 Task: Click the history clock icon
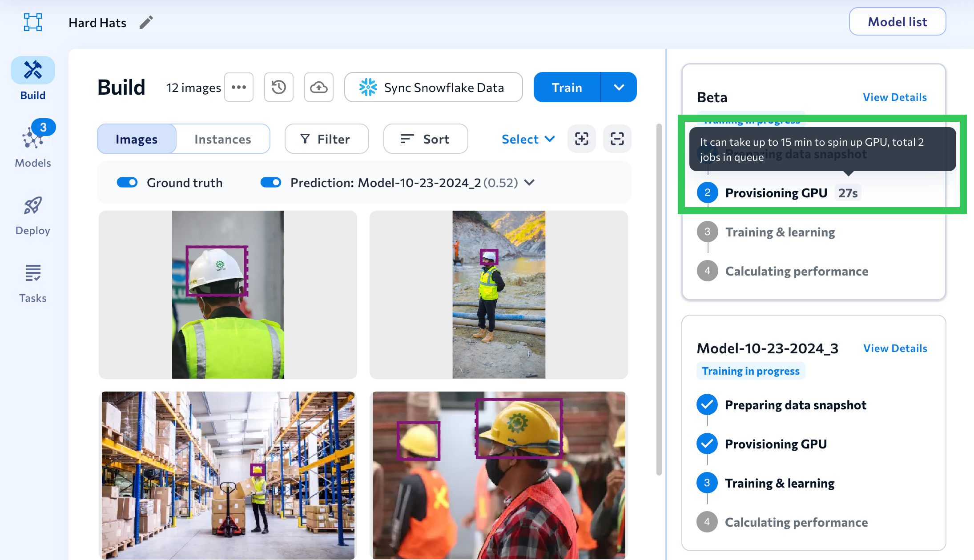(x=279, y=87)
